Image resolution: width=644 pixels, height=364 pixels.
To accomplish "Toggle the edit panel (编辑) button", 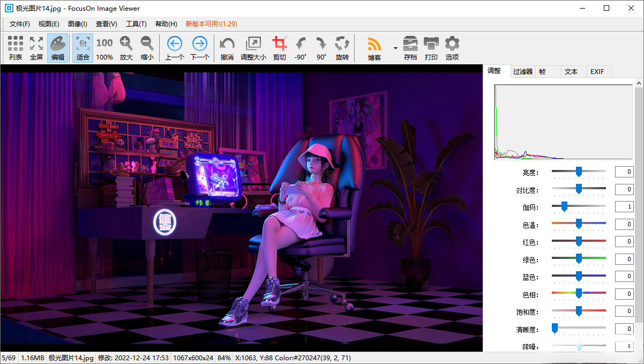I will [58, 48].
